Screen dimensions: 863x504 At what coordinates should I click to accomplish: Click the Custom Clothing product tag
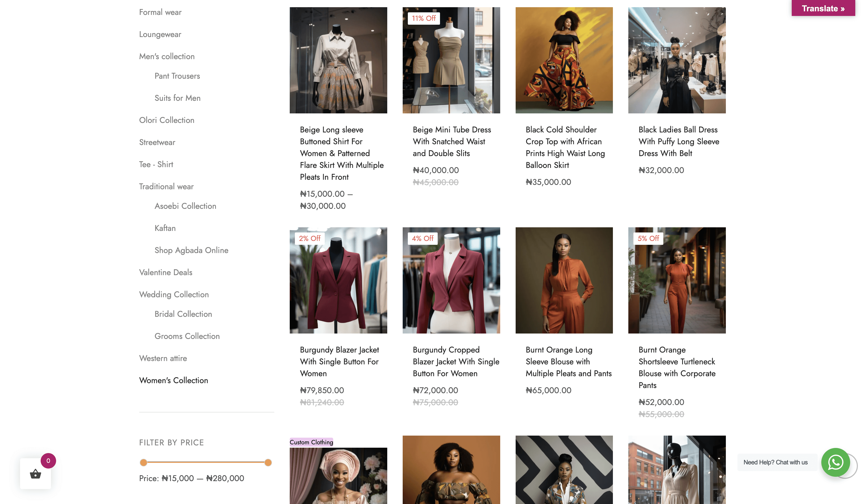click(311, 442)
